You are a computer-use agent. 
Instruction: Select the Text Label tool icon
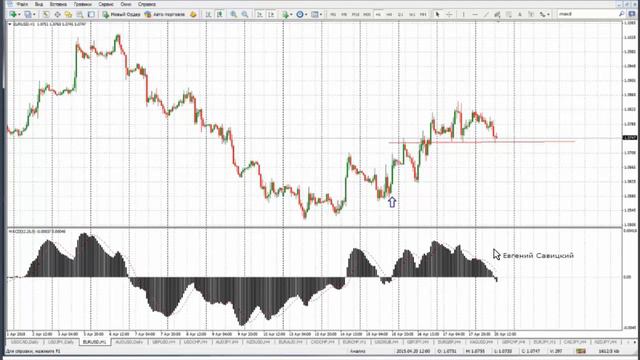(531, 14)
